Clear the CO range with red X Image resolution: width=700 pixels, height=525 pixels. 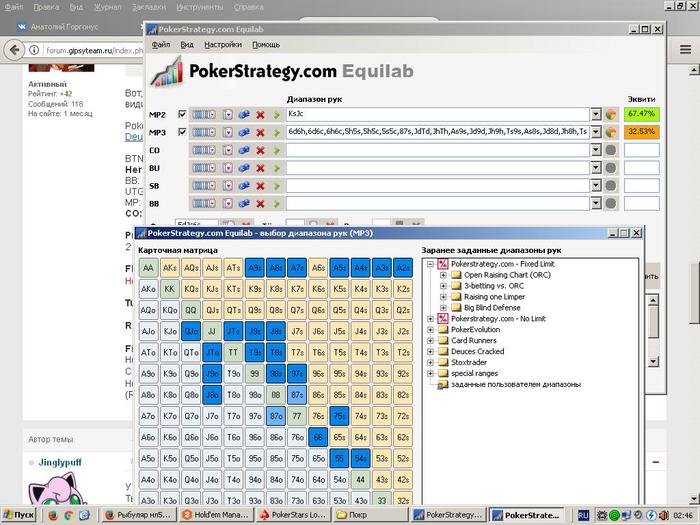pyautogui.click(x=260, y=150)
